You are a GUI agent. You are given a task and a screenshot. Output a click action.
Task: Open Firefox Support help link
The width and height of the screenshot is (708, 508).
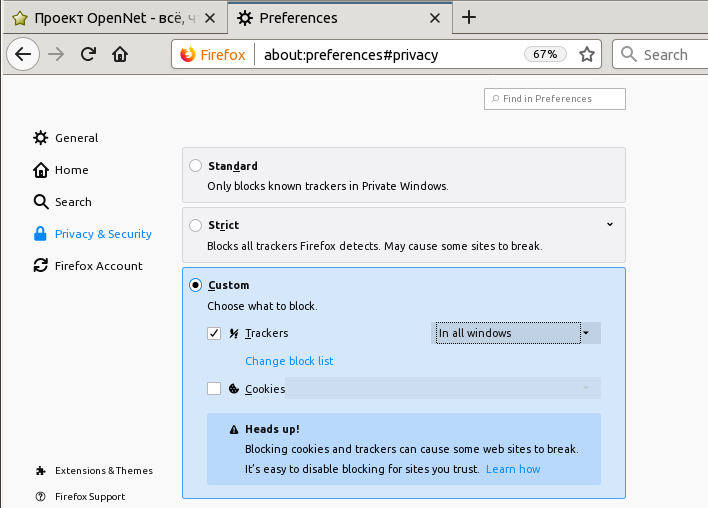tap(90, 496)
